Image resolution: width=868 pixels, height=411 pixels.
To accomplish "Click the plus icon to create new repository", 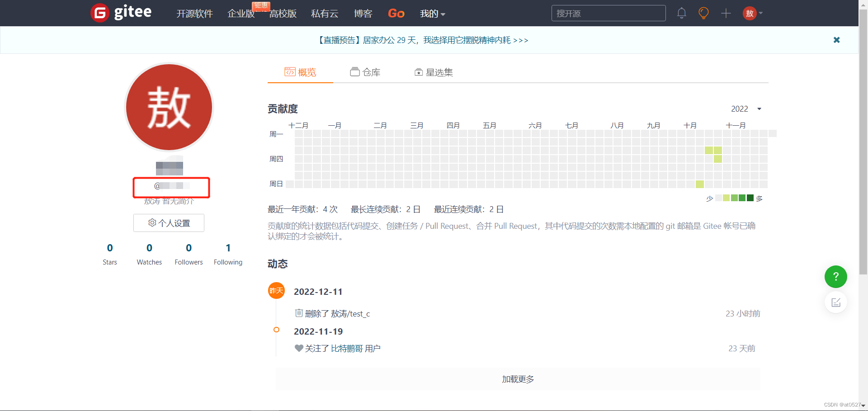I will point(726,13).
